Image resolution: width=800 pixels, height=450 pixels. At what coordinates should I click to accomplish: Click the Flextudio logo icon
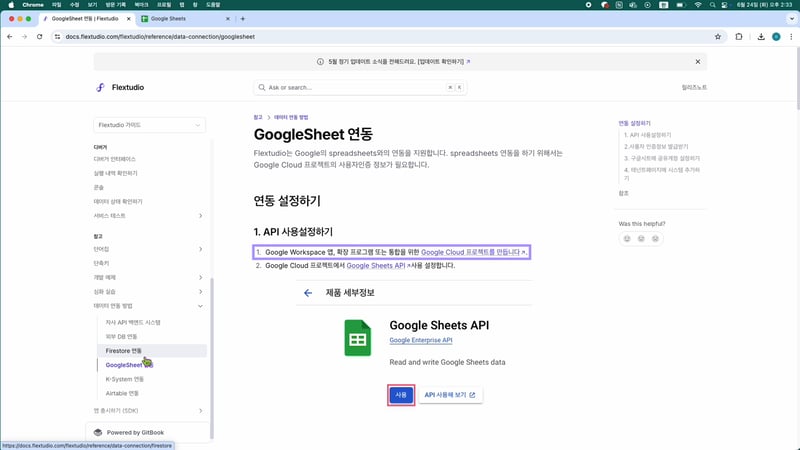click(x=100, y=87)
